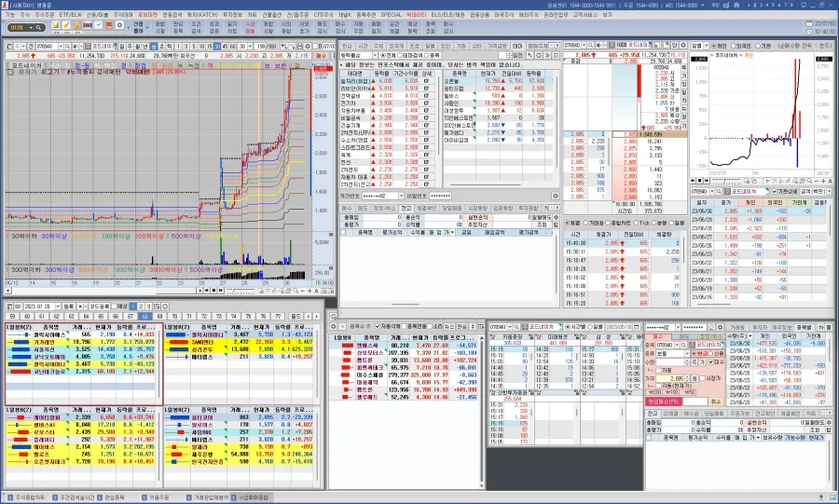Click the 조건검색 toolbar shortcut
The height and width of the screenshot is (504, 839).
196,27
